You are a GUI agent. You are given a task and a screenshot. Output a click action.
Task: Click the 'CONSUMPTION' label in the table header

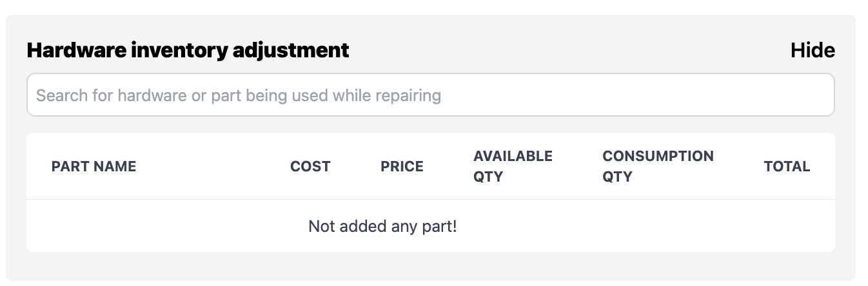(658, 156)
